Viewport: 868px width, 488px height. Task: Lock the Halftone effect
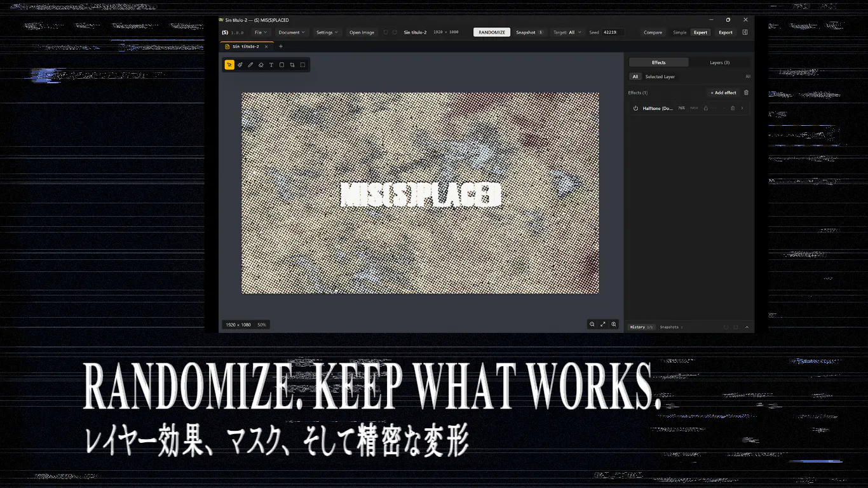(705, 108)
